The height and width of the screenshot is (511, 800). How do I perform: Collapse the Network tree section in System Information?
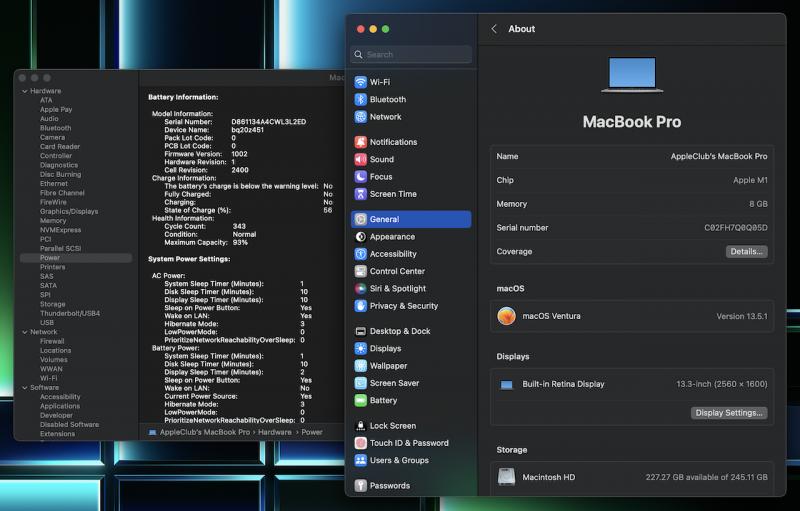point(24,332)
